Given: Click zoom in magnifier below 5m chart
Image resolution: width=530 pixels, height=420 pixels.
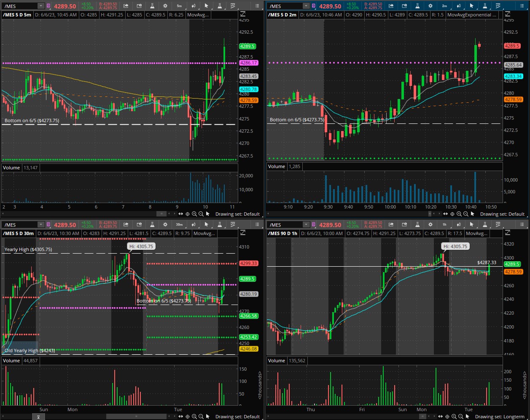Looking at the screenshot, I should [194, 214].
